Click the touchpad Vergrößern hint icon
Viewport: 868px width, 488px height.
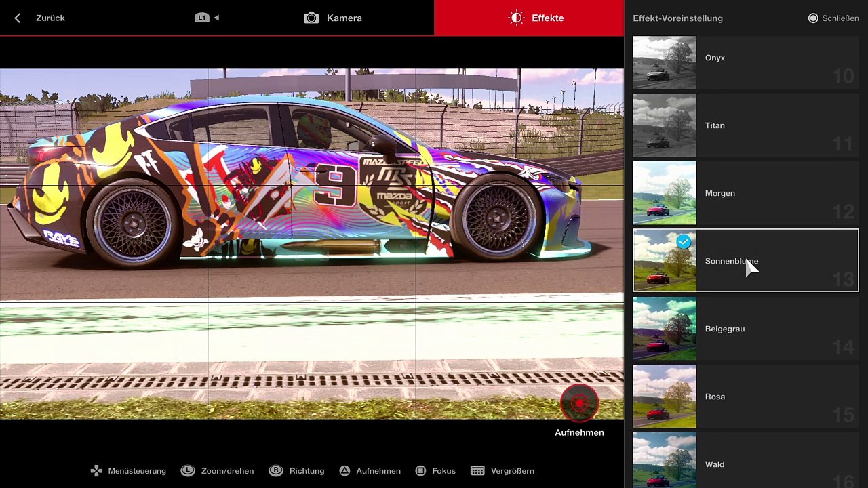(477, 470)
